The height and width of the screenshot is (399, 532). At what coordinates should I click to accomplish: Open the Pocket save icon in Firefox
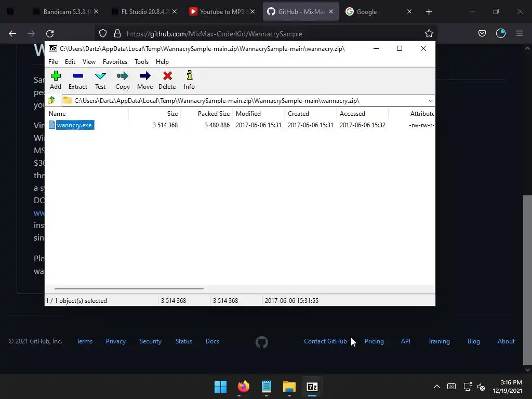point(482,34)
